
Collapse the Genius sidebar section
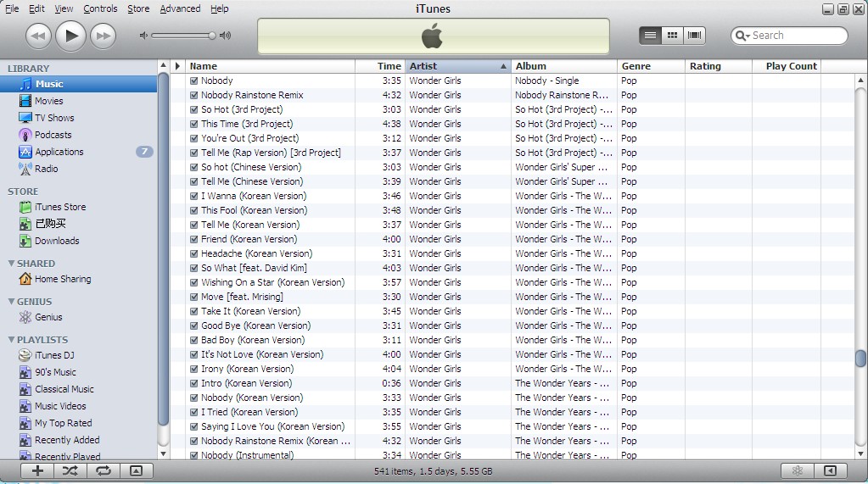11,302
